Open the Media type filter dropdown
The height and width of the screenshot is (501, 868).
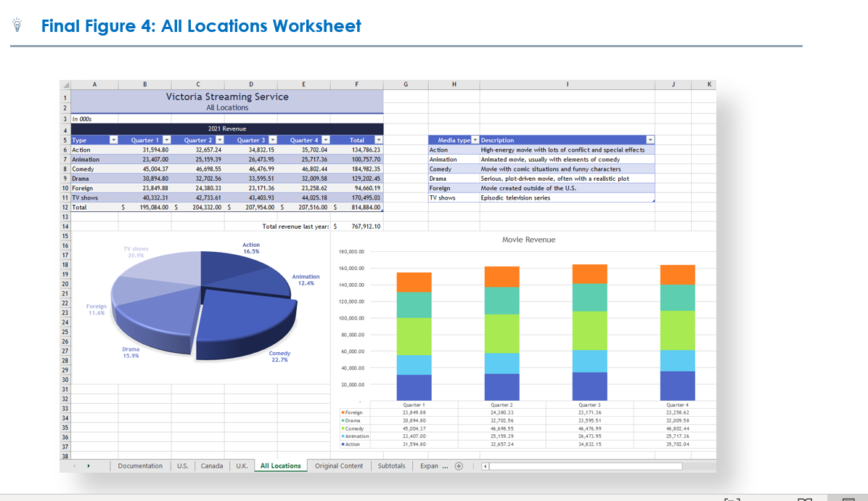pyautogui.click(x=475, y=140)
